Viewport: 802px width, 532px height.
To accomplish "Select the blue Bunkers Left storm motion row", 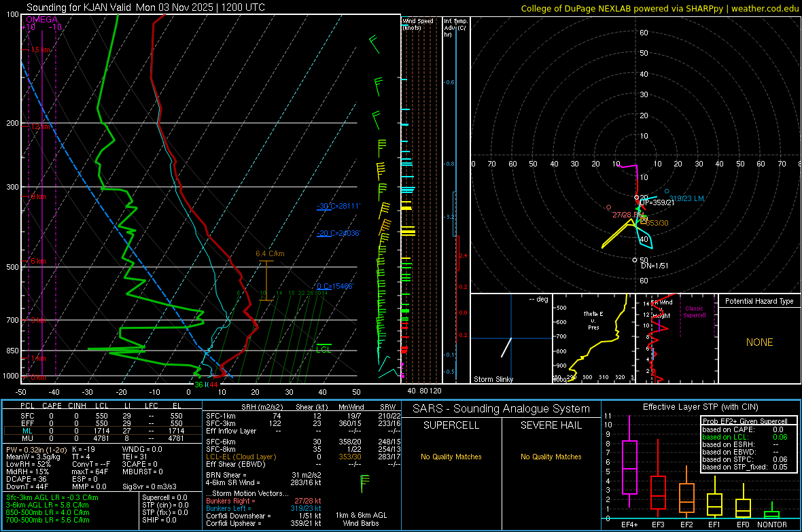I will click(x=264, y=508).
